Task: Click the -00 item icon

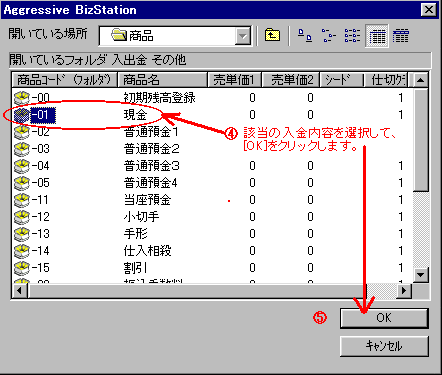Action: (x=22, y=98)
